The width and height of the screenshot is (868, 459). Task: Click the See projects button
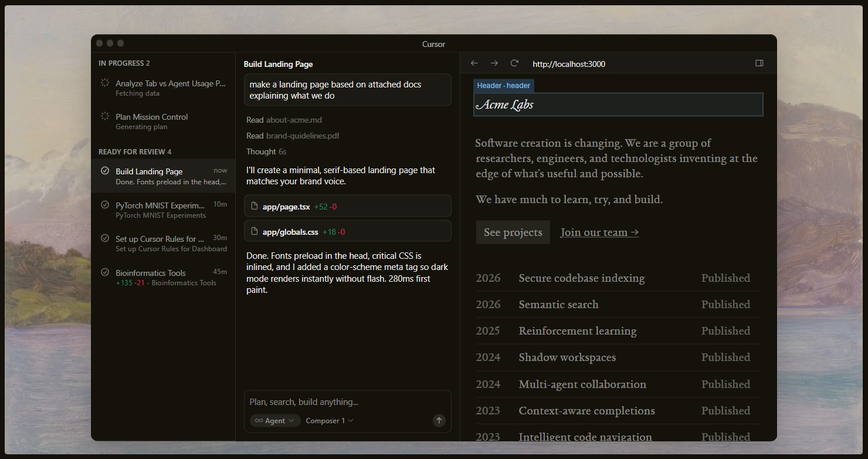(x=513, y=232)
